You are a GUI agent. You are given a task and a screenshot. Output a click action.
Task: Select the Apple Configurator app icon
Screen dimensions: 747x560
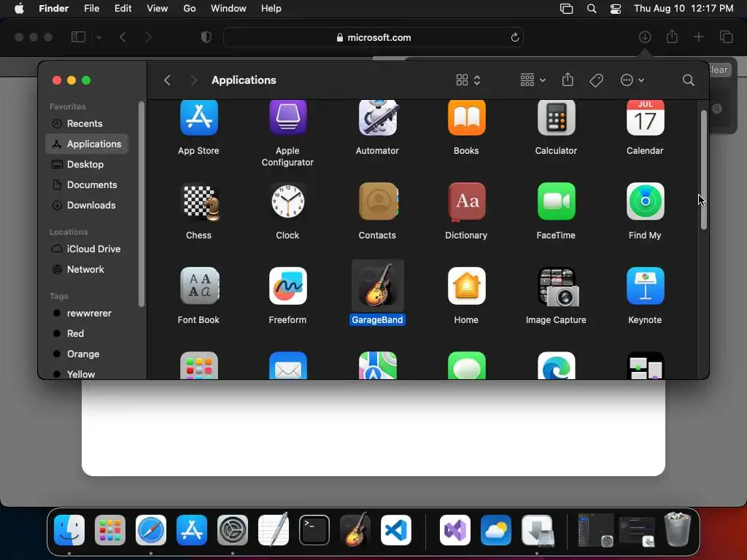(x=287, y=117)
